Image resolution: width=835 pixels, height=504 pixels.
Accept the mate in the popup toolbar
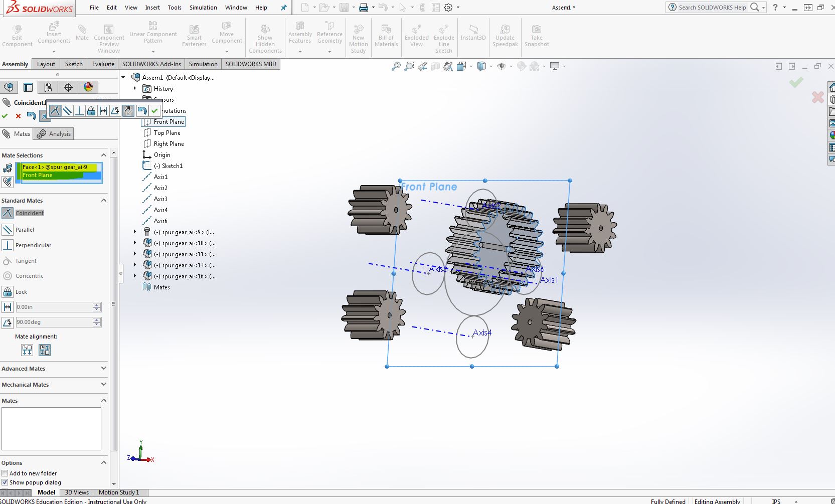pos(154,111)
